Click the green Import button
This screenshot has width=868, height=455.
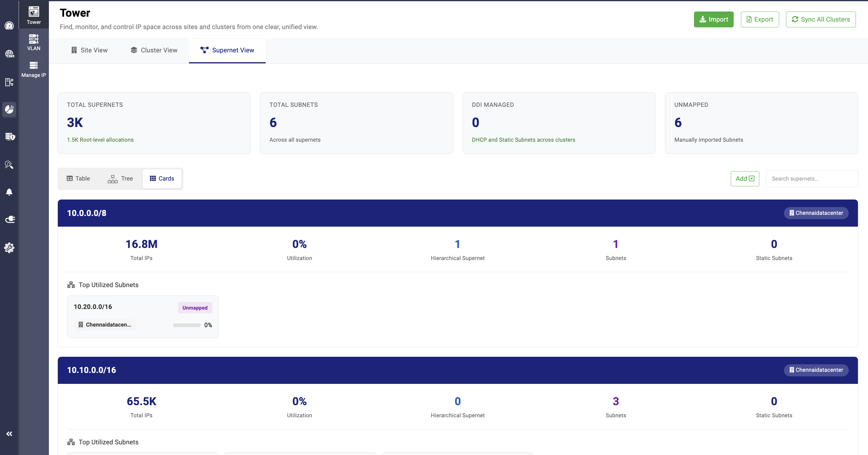713,20
